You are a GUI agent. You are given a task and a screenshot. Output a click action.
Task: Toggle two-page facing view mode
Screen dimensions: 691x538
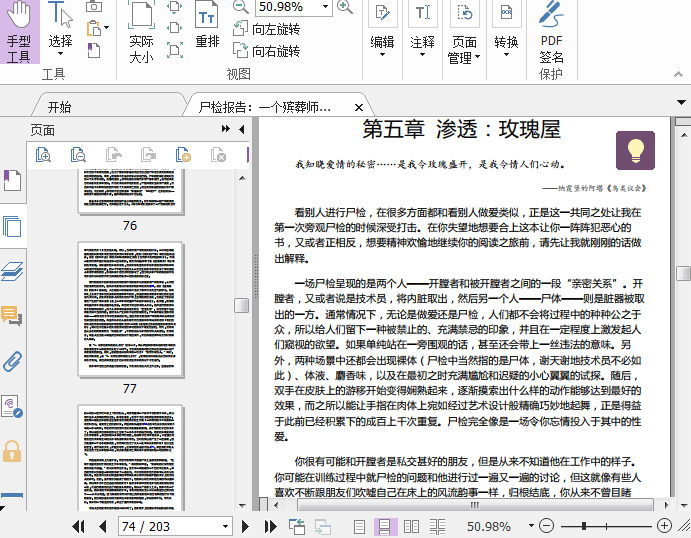click(x=411, y=526)
